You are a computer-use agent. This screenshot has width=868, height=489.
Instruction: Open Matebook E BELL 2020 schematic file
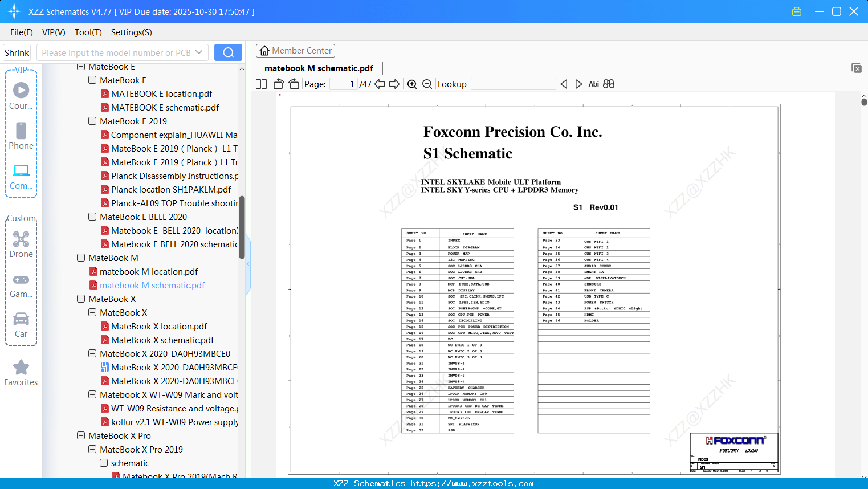[170, 244]
